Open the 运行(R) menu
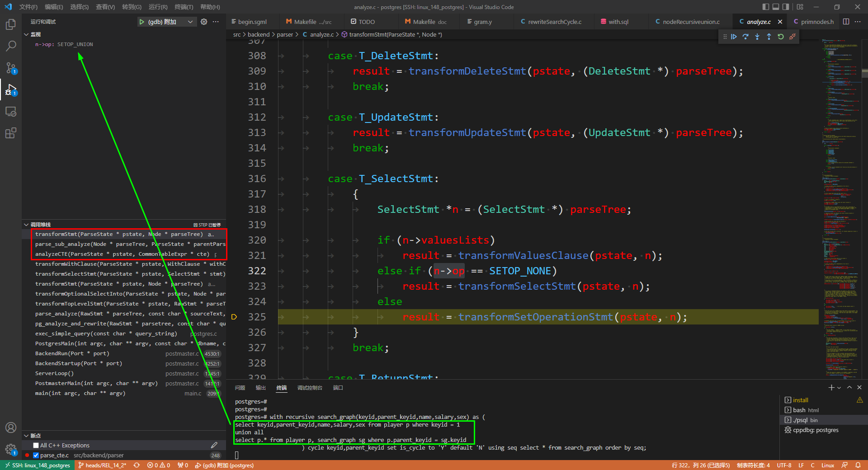868x470 pixels. coord(158,7)
